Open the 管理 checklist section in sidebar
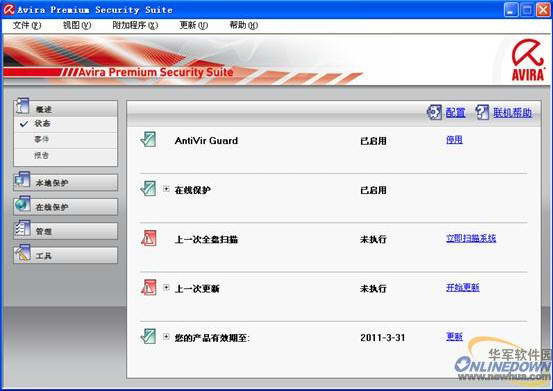The width and height of the screenshot is (553, 391). click(66, 231)
